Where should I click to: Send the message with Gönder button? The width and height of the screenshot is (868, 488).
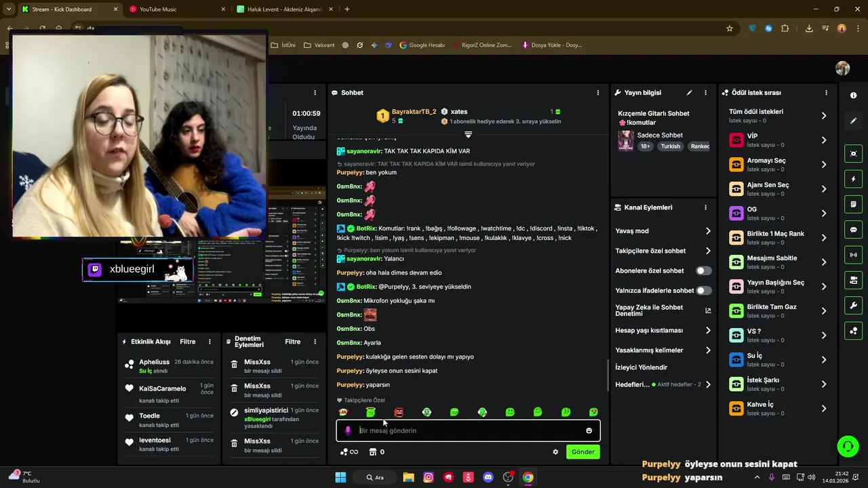click(583, 452)
